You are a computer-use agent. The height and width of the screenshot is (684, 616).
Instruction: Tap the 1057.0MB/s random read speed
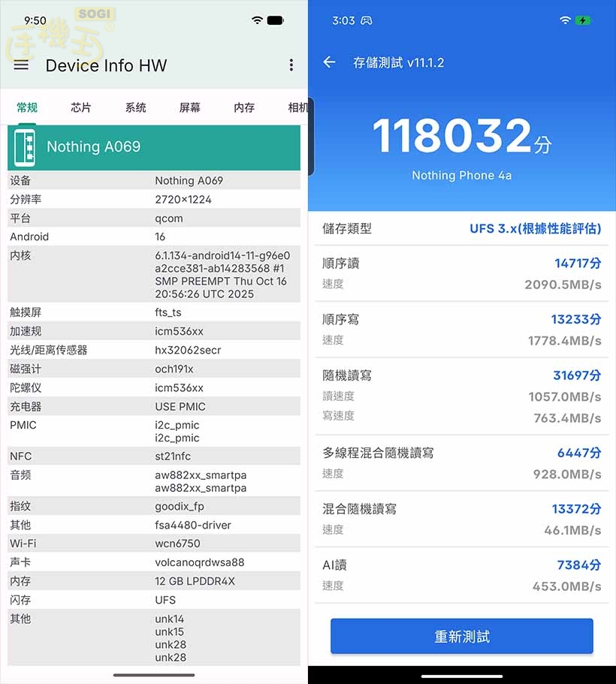click(565, 397)
